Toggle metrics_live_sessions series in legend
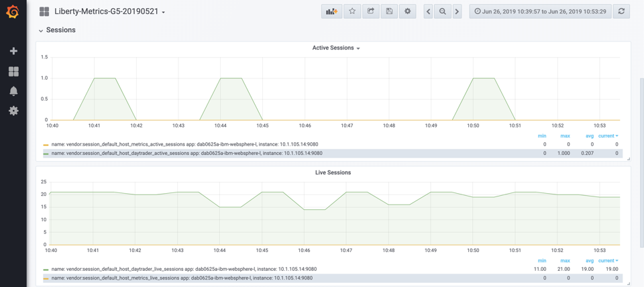Viewport: 644px width, 287px height. (182, 278)
